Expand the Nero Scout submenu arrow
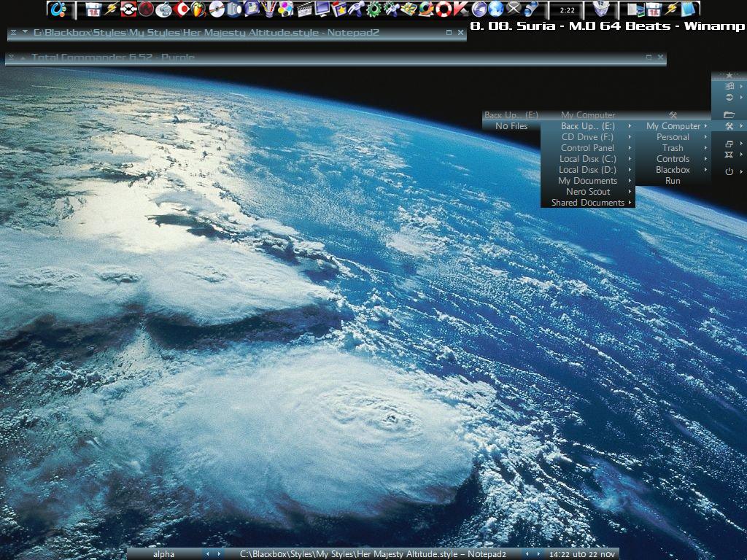 pos(630,192)
